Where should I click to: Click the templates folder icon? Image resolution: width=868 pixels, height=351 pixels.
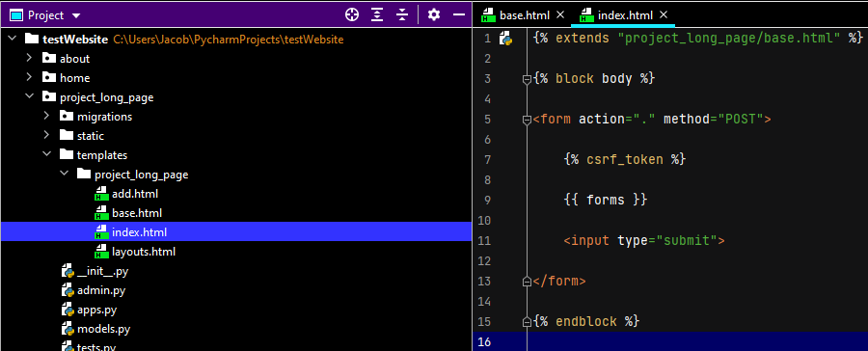tap(67, 155)
